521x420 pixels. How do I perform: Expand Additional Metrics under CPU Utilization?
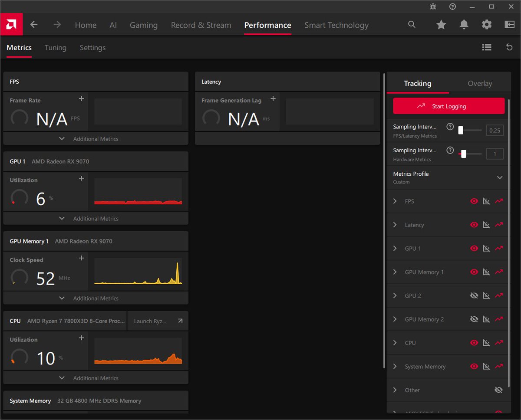pos(96,378)
